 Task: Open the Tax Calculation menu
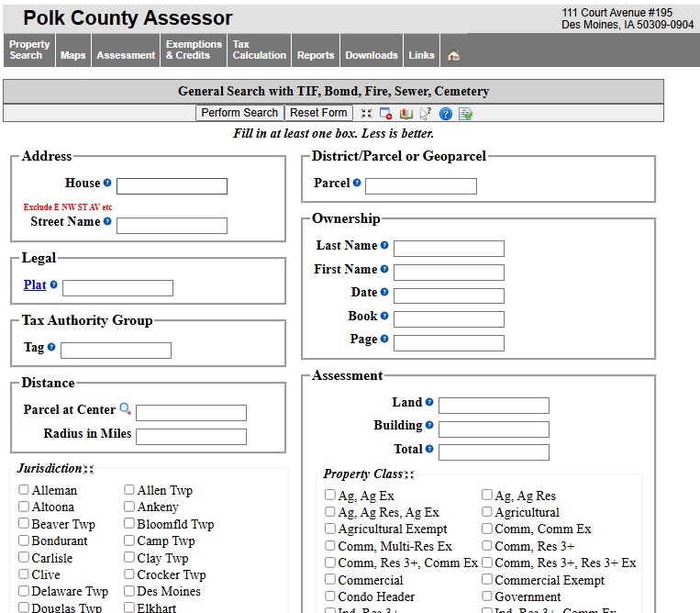(x=259, y=50)
